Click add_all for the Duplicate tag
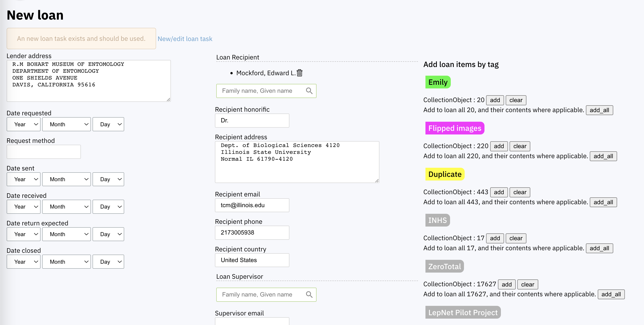Viewport: 644px width, 325px height. (603, 202)
